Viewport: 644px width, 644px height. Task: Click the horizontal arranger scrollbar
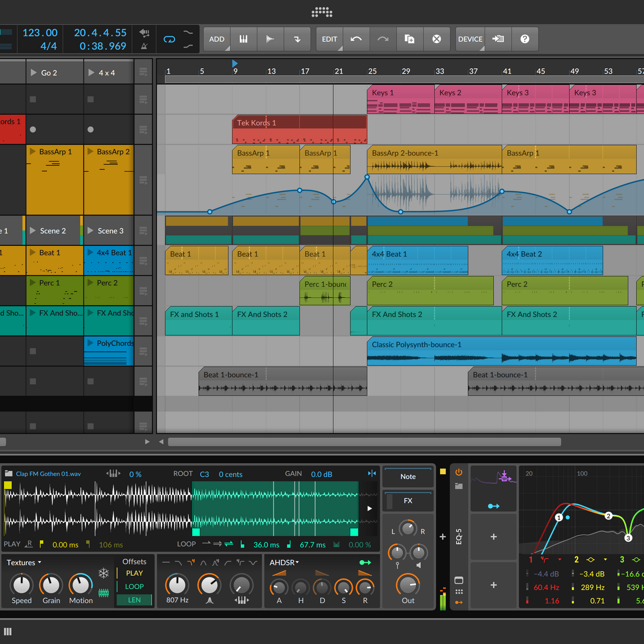pos(364,442)
